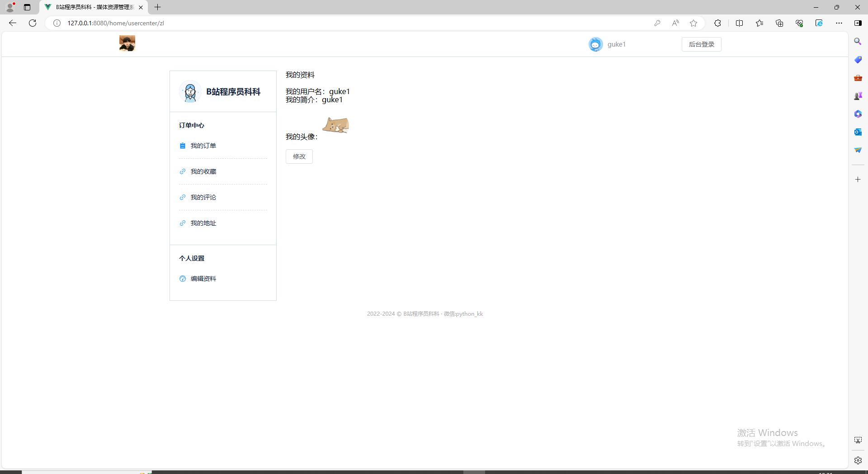Viewport: 868px width, 474px height.
Task: Open sidebar tools briefcase icon
Action: 858,78
